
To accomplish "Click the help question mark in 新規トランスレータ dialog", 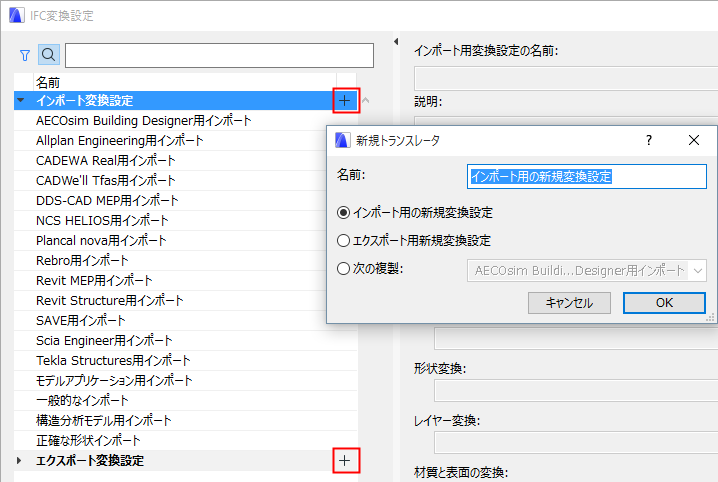I will 649,140.
